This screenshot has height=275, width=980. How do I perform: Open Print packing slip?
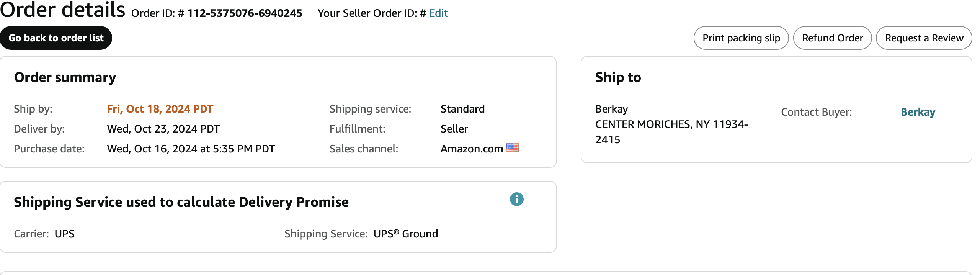pyautogui.click(x=741, y=38)
